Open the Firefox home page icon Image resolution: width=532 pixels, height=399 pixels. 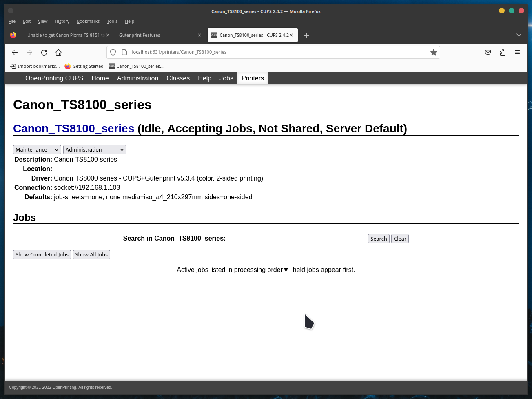[x=59, y=52]
